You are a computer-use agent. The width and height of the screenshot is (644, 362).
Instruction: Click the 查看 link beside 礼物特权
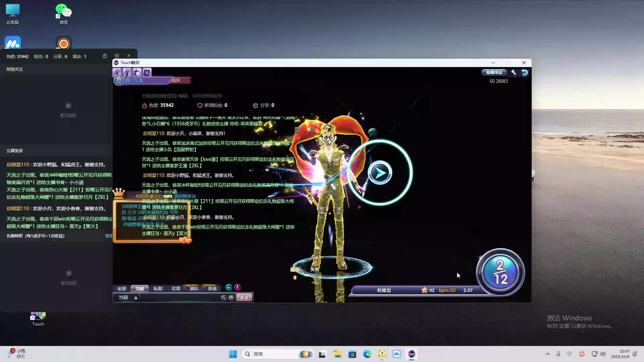coord(109,236)
